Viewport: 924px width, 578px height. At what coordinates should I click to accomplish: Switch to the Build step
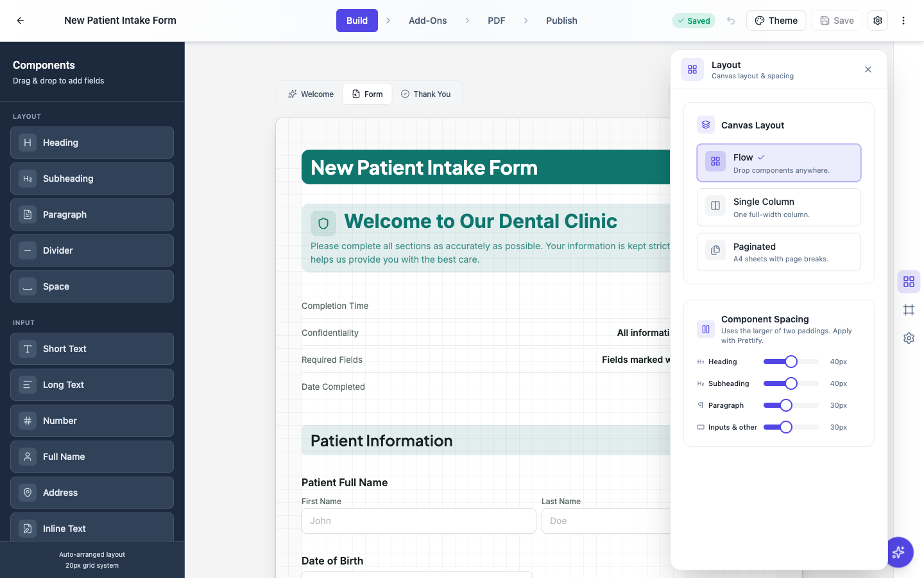click(357, 21)
